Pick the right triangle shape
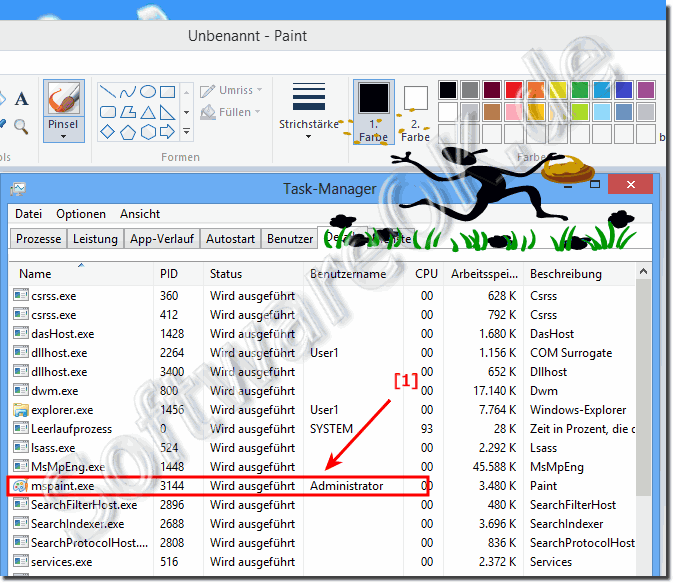The image size is (673, 583). tap(167, 112)
